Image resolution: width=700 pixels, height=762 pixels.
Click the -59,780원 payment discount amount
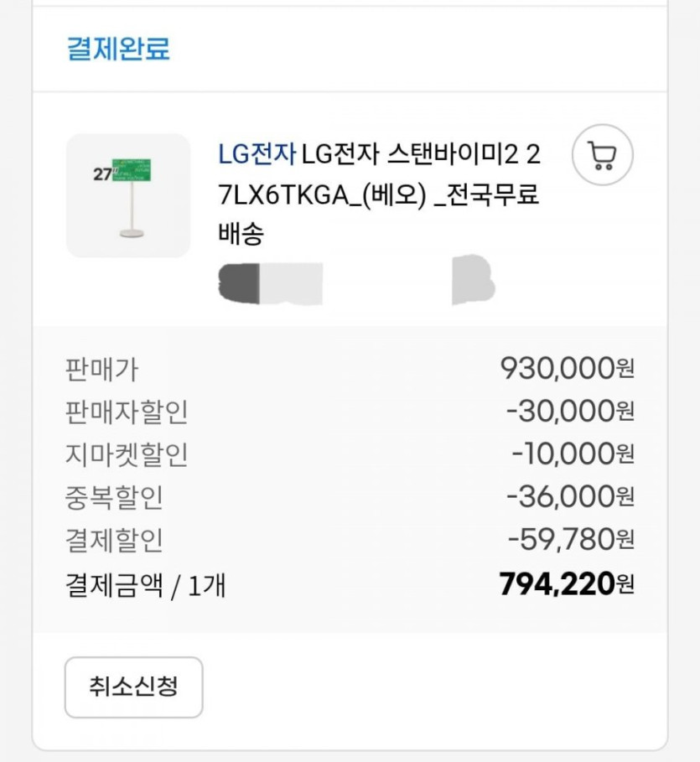pos(570,540)
